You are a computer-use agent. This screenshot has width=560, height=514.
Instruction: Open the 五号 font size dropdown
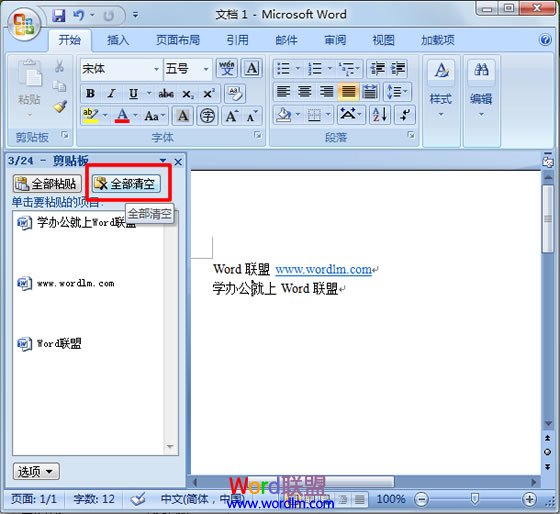pyautogui.click(x=206, y=69)
